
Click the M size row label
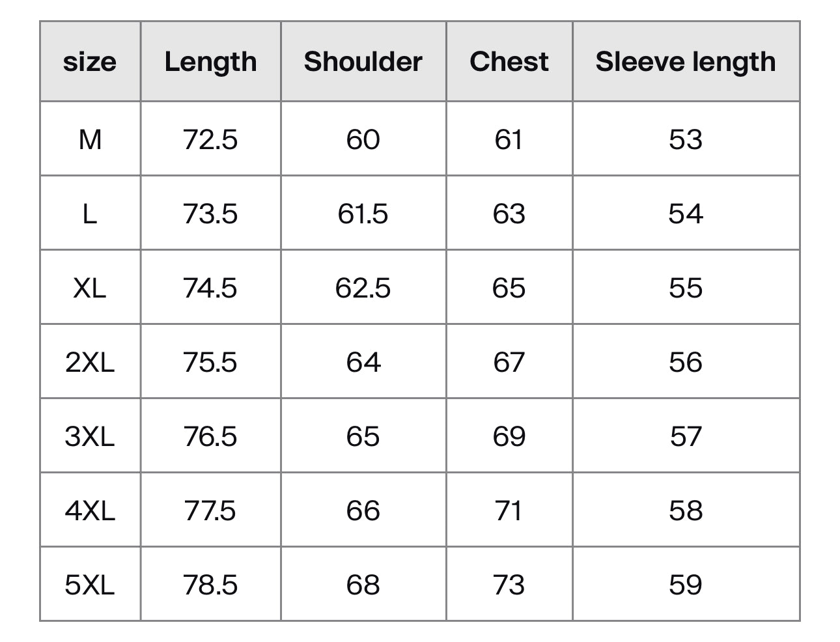(x=90, y=139)
